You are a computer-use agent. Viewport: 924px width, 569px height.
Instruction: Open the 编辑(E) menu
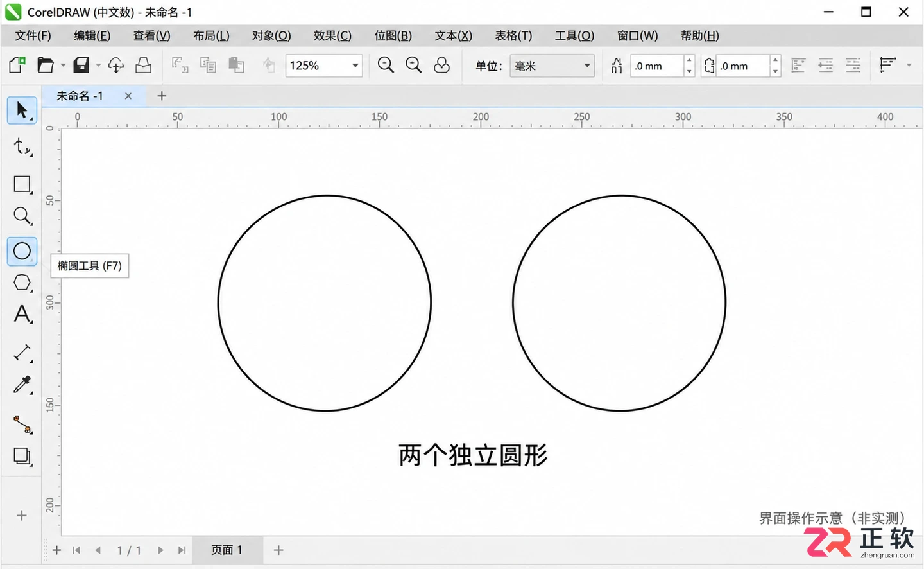92,36
